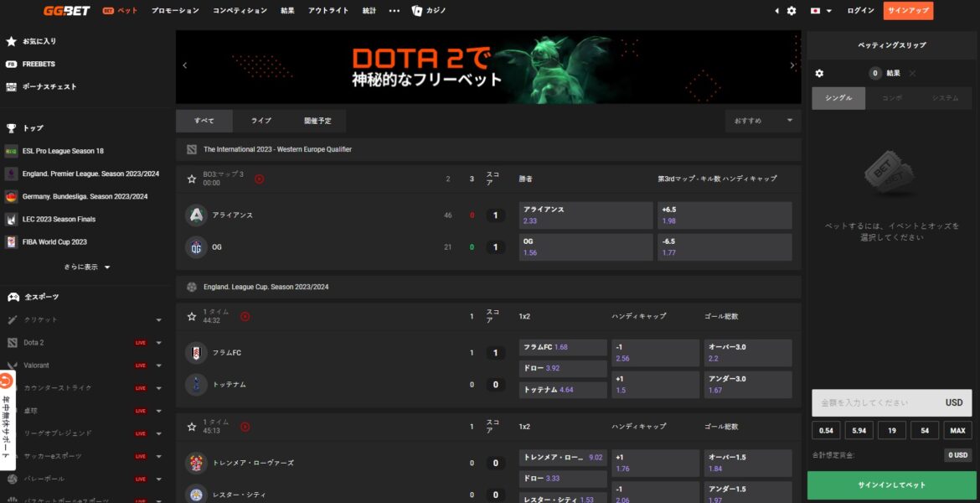Viewport: 980px width, 503px height.
Task: Open betting slip settings gear
Action: (x=819, y=73)
